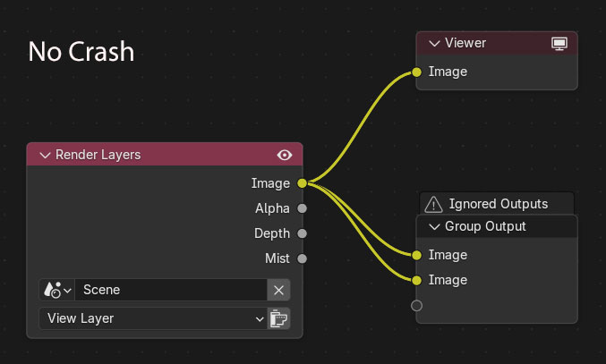Click the Depth output socket
The image size is (606, 364).
[302, 233]
